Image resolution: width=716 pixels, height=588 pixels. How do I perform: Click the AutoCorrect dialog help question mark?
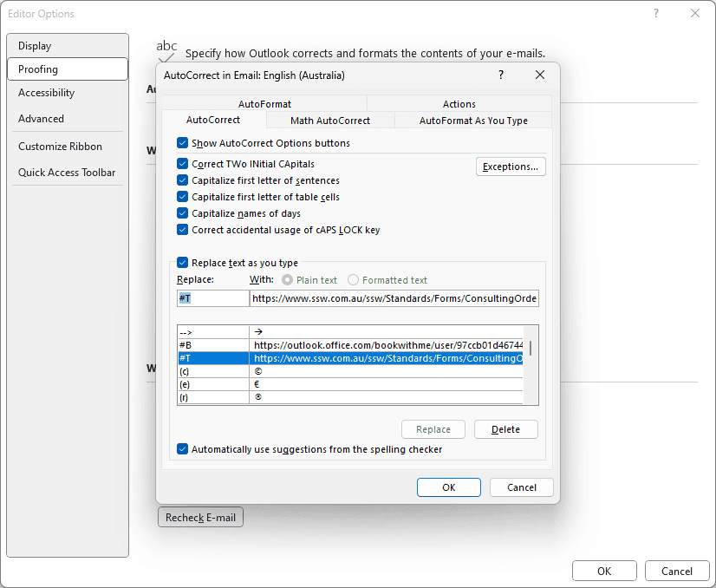click(500, 75)
